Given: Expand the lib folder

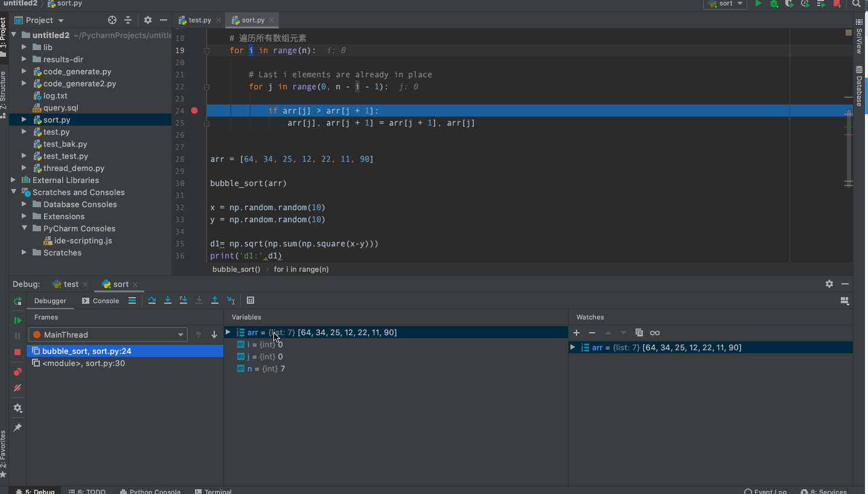Looking at the screenshot, I should (24, 47).
